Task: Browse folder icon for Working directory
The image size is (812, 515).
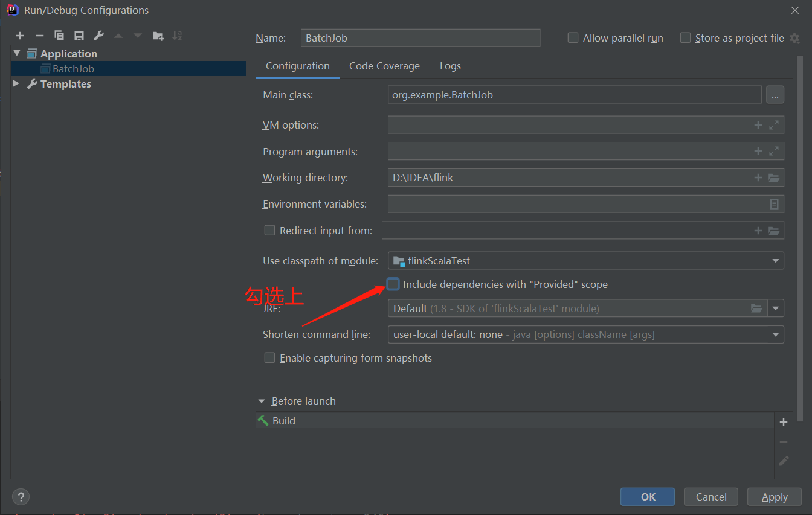Action: 774,178
